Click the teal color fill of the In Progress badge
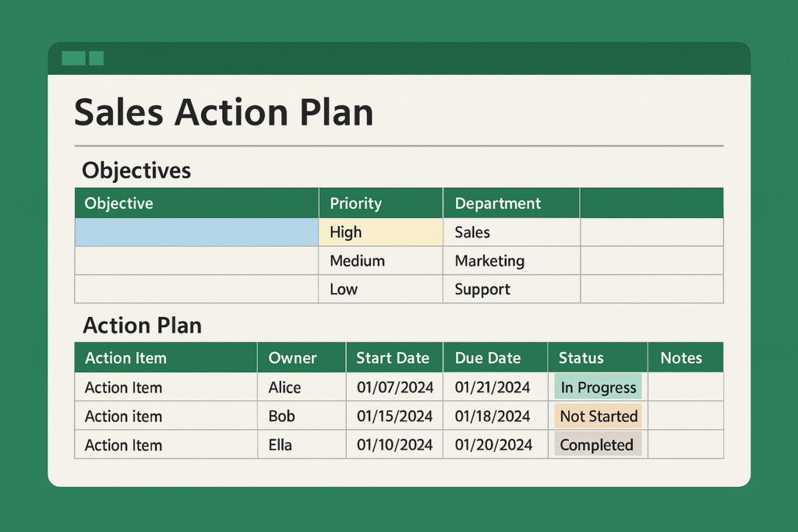Screen dimensions: 798x532 (x=598, y=386)
